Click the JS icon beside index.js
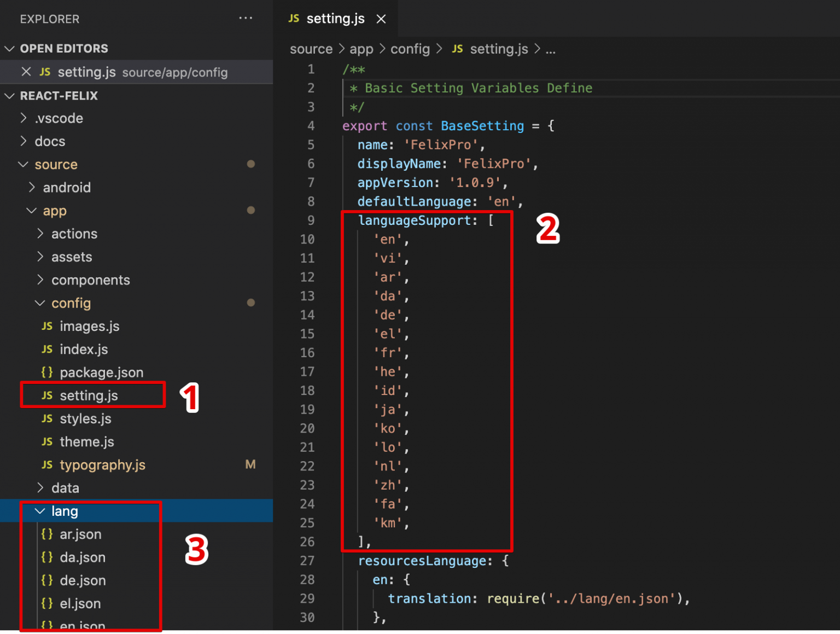 tap(47, 349)
